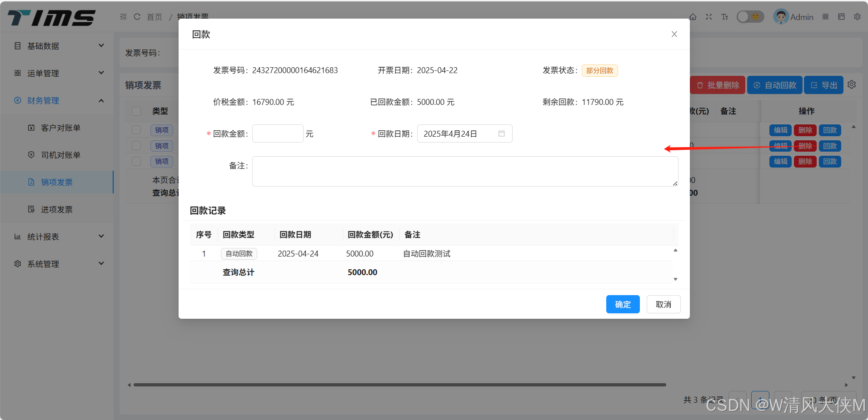Tick the third row 销项 checkbox
868x420 pixels.
136,161
